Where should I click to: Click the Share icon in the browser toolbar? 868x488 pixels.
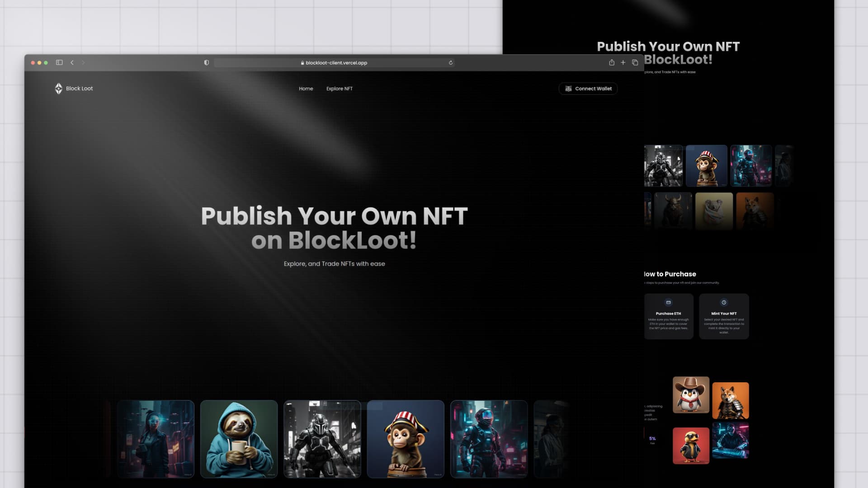click(612, 62)
